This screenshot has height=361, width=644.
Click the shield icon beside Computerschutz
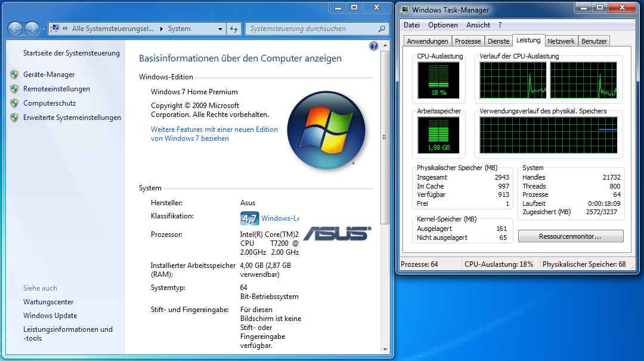point(14,103)
